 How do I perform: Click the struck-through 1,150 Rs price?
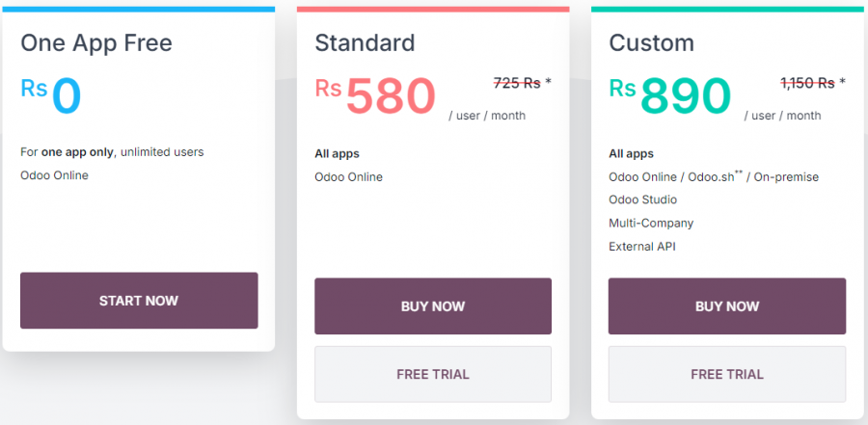pos(806,83)
